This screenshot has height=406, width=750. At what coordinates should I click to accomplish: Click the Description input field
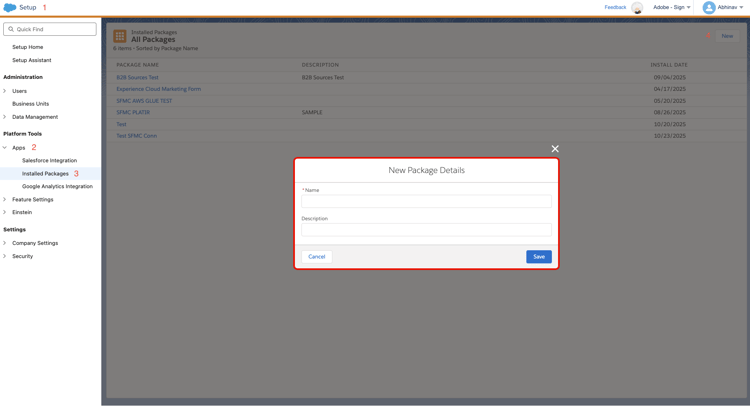(426, 230)
